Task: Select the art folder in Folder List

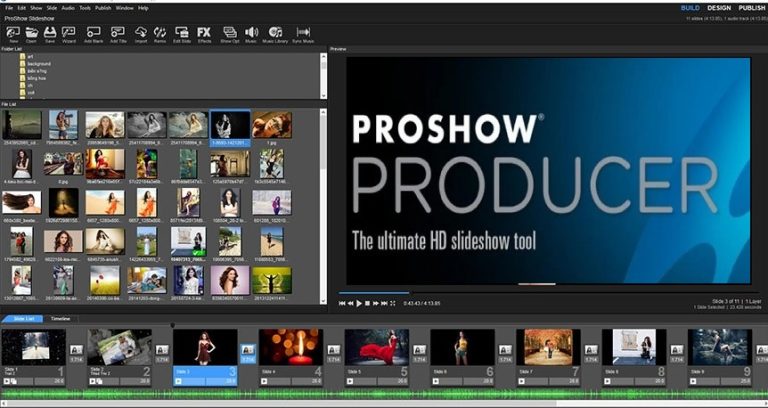Action: coord(32,57)
